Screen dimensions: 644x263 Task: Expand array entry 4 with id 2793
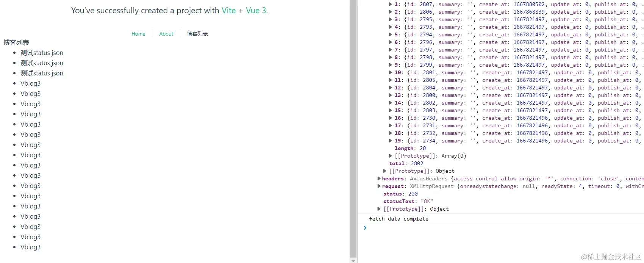(391, 27)
